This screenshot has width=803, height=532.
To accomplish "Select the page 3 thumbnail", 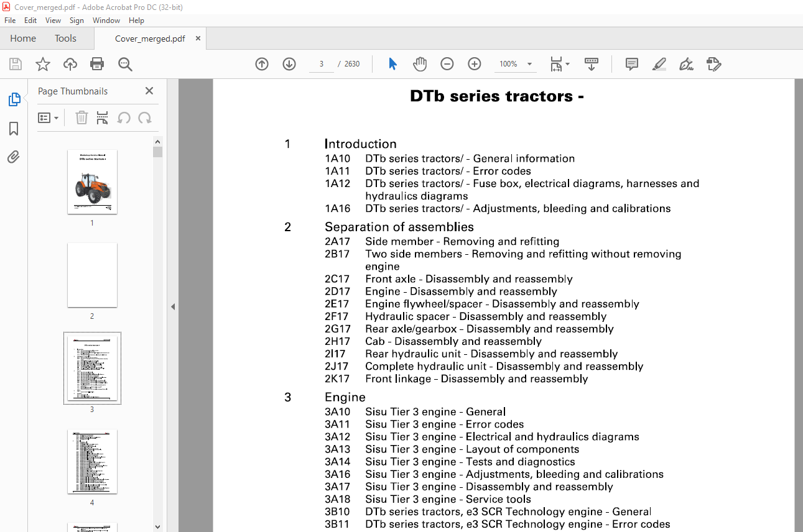I will pos(92,368).
